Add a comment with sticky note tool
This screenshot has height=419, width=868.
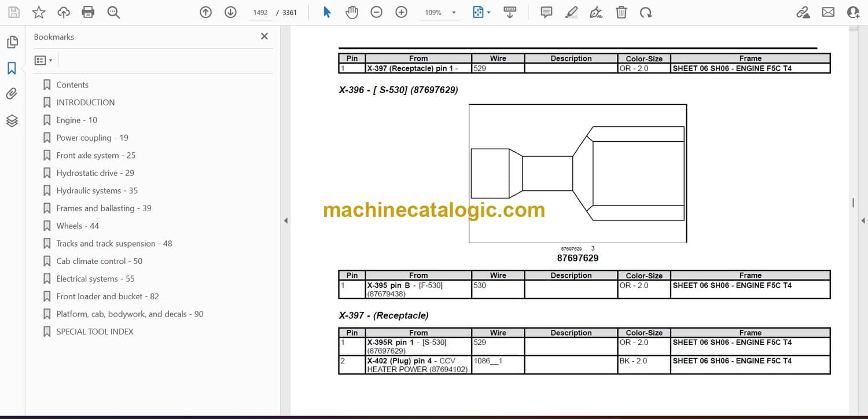(546, 12)
